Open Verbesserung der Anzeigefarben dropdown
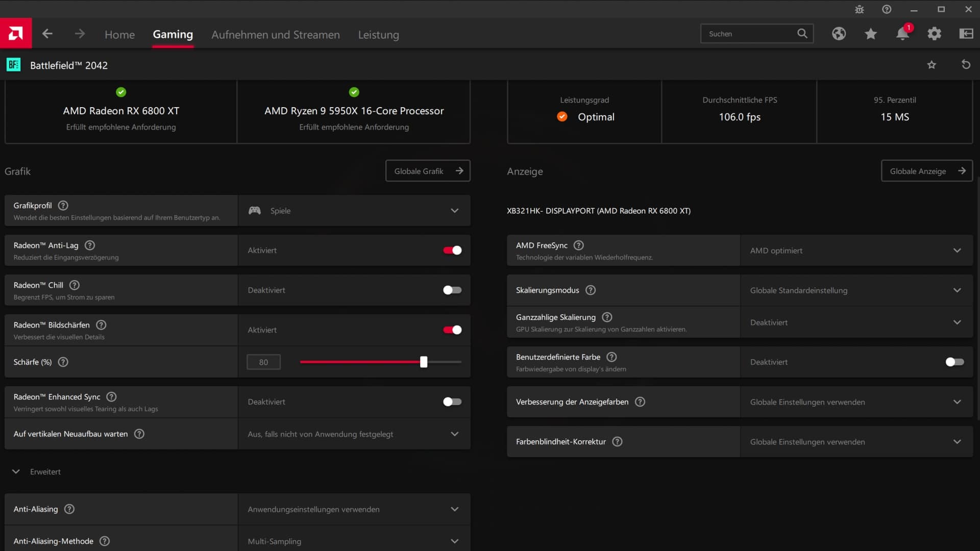 point(856,402)
